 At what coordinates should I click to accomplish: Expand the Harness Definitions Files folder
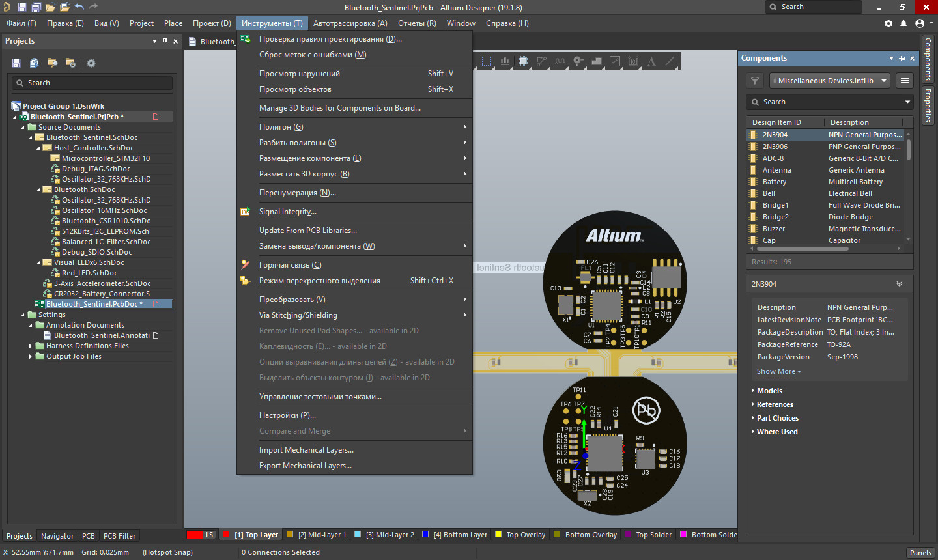(31, 346)
